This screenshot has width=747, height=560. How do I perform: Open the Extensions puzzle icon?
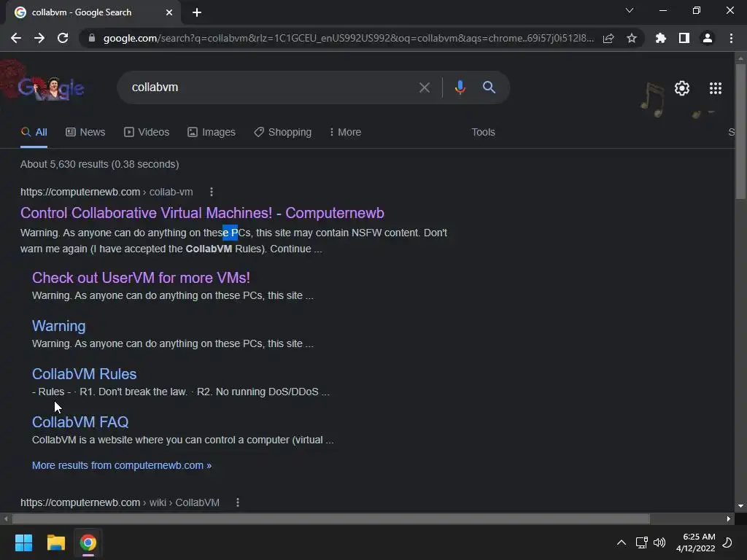[x=661, y=38]
